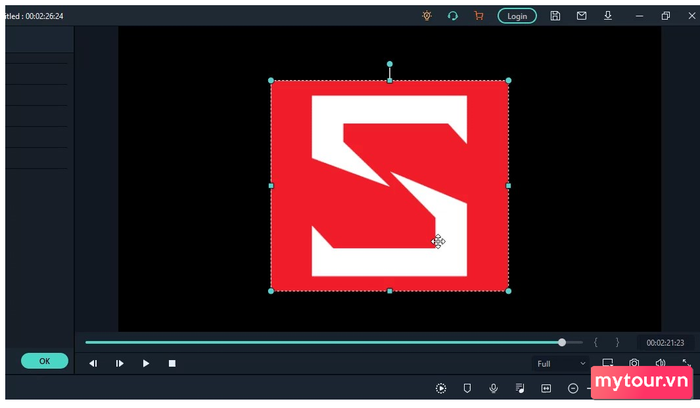This screenshot has width=700, height=408.
Task: Open preview display settings monitor icon
Action: 608,362
